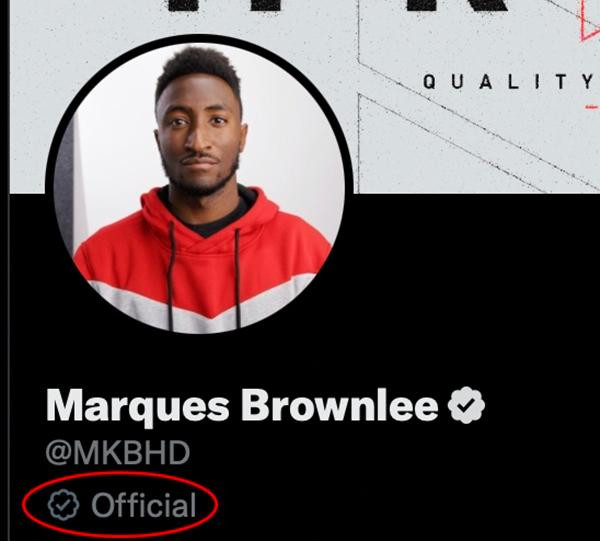
Task: Click the word Marques in the name
Action: click(138, 407)
